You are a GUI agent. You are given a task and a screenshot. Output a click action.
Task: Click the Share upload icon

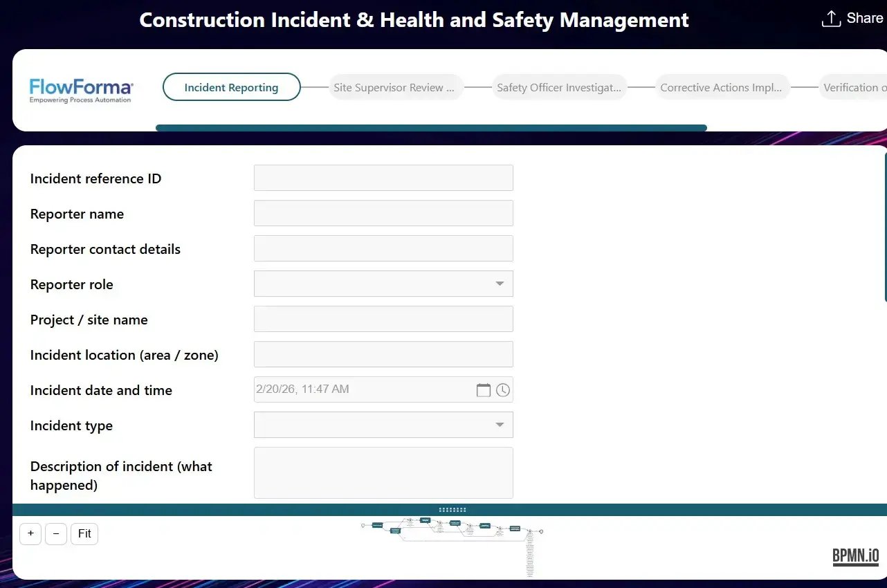830,19
